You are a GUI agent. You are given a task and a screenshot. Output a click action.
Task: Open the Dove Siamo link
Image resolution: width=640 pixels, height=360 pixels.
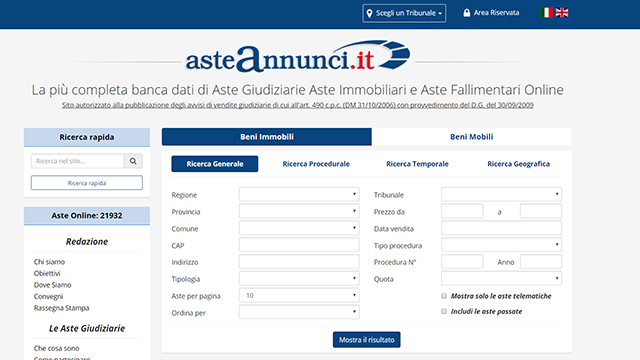[53, 285]
